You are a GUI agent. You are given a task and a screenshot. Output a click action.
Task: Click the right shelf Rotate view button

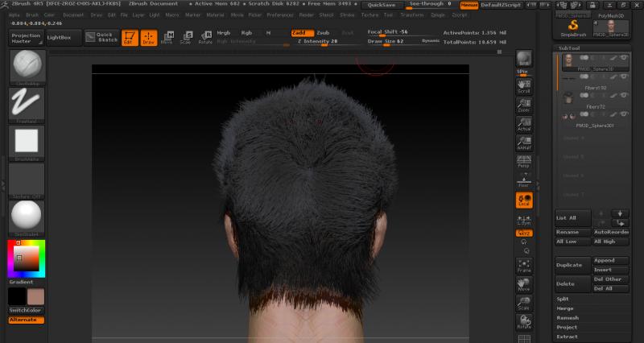click(x=524, y=322)
